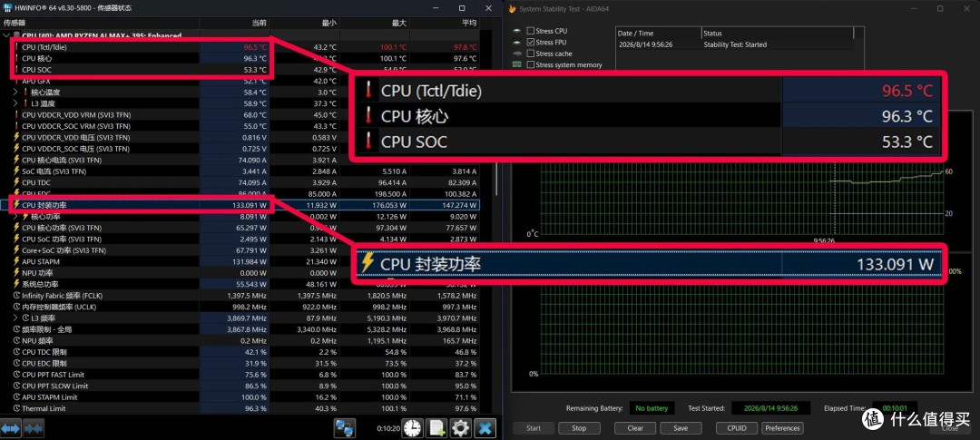Select the APU STAPM sensor row
Viewport: 980px width, 440px height.
240,261
